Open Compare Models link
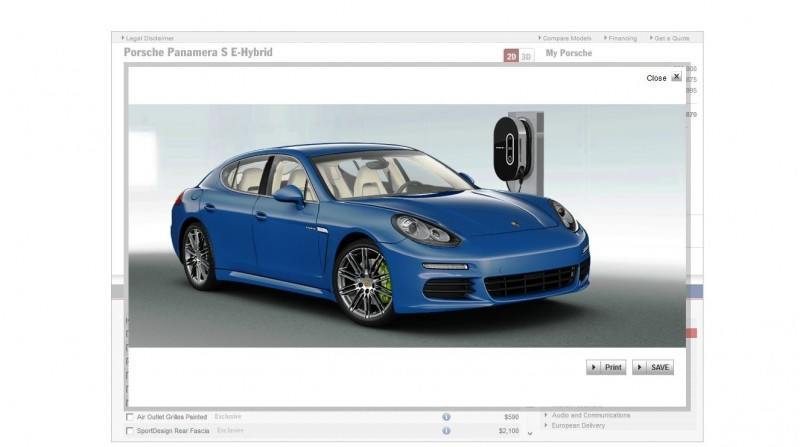 [x=565, y=38]
